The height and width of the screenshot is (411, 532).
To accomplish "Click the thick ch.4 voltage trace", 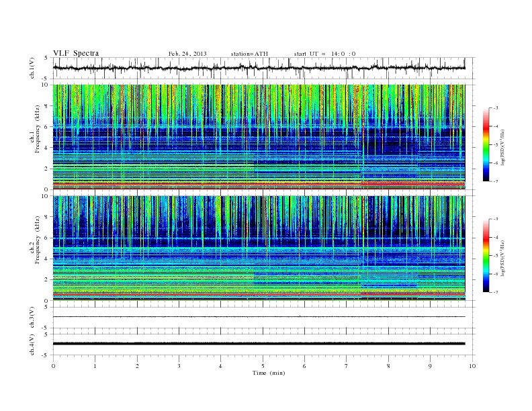I will [259, 344].
